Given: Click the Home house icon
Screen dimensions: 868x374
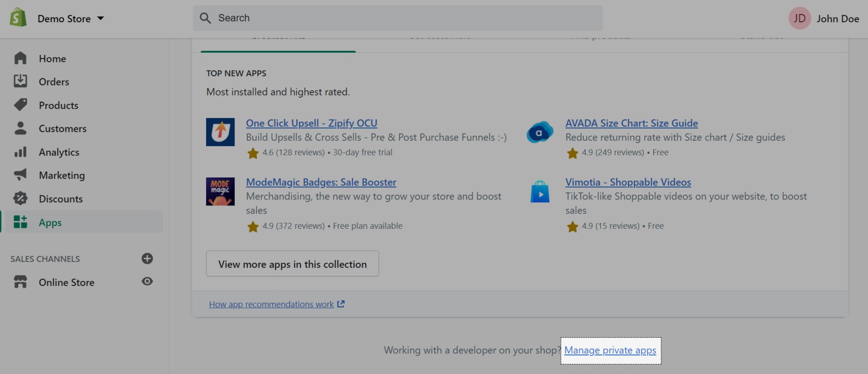Looking at the screenshot, I should click(x=21, y=58).
